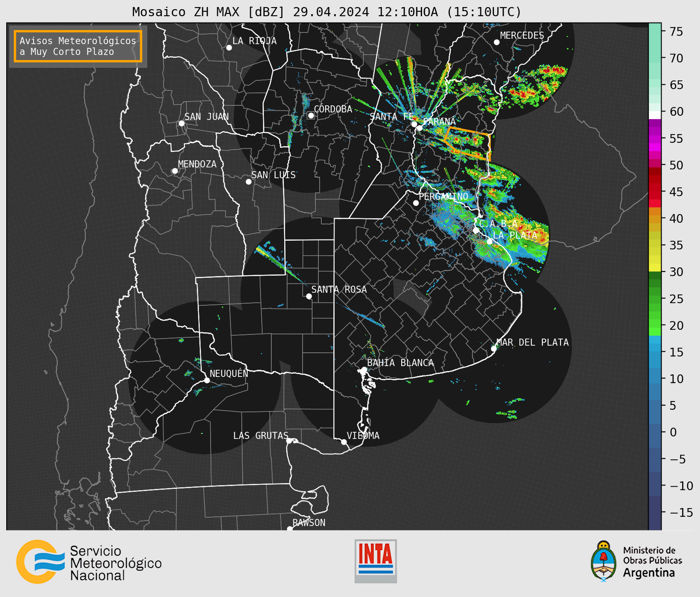
Task: Click the PARANA label
Action: 439,121
